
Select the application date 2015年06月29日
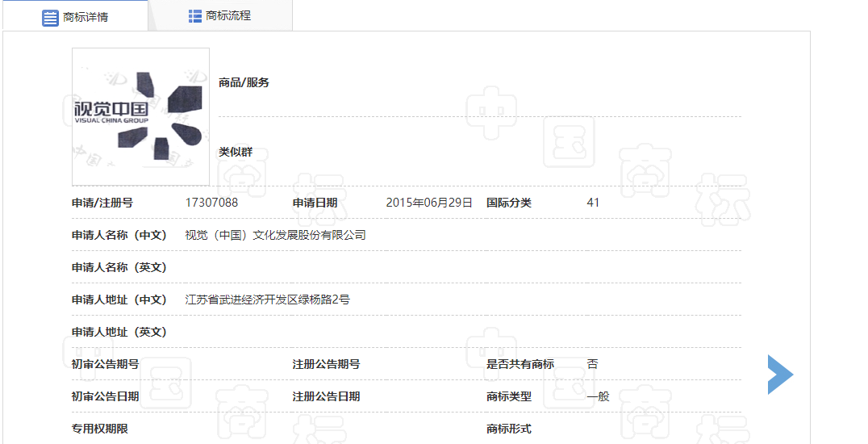coord(429,203)
